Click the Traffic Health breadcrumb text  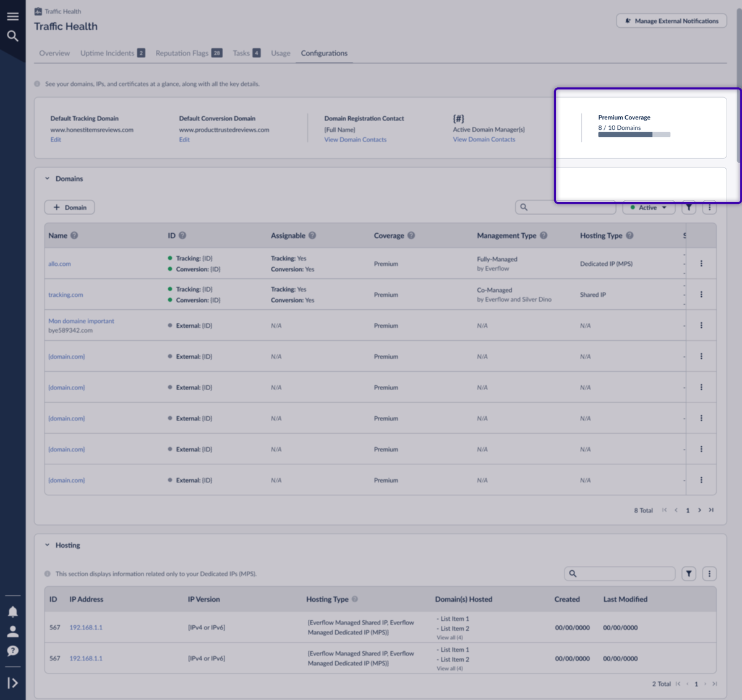tap(62, 11)
